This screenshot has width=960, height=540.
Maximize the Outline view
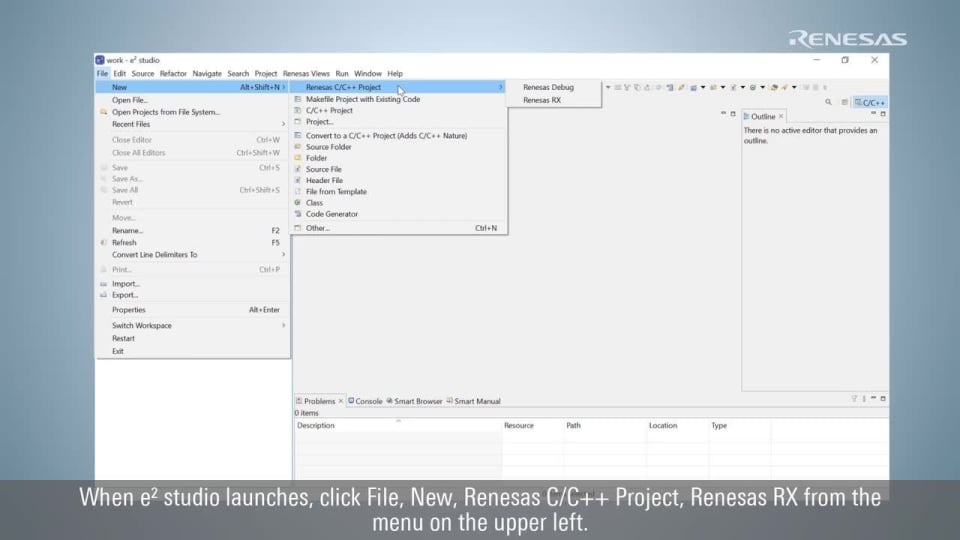pyautogui.click(x=883, y=114)
